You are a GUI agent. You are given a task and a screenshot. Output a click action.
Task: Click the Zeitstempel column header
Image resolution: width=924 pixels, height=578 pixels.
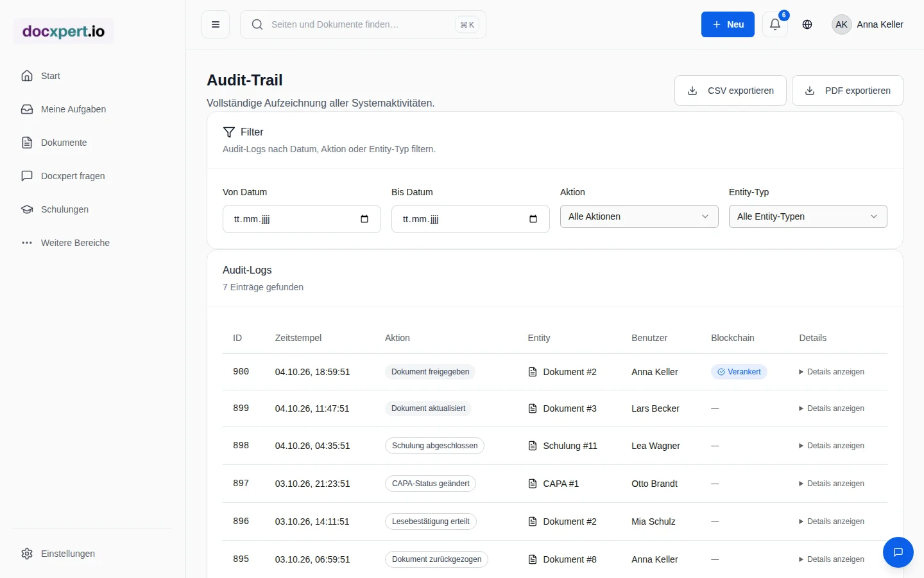(298, 338)
